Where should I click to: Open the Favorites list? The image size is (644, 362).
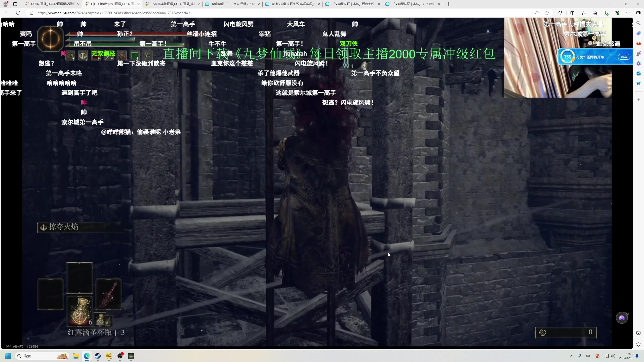pyautogui.click(x=584, y=13)
